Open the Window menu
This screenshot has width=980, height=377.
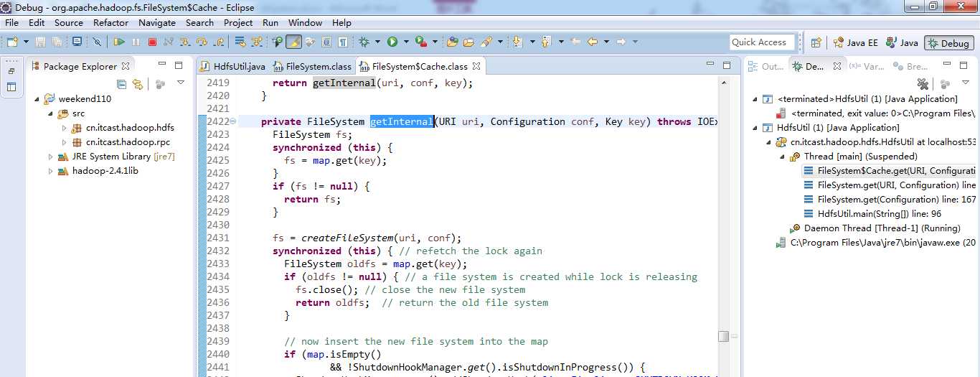[306, 22]
